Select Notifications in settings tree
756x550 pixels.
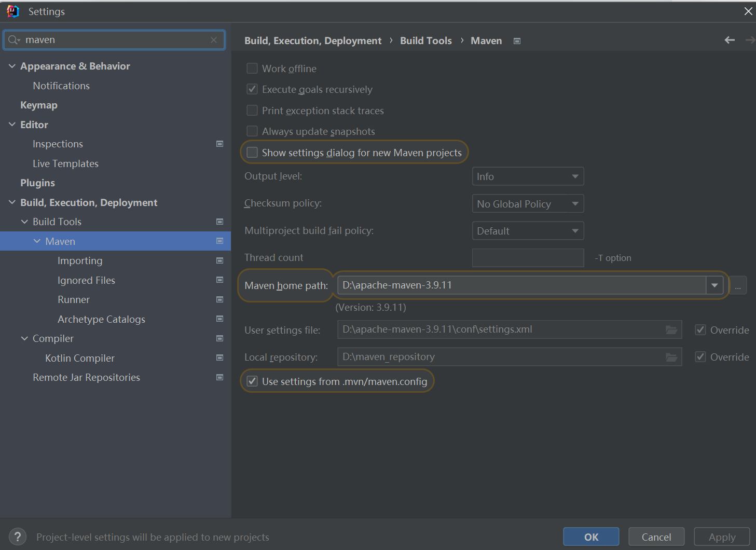[61, 86]
